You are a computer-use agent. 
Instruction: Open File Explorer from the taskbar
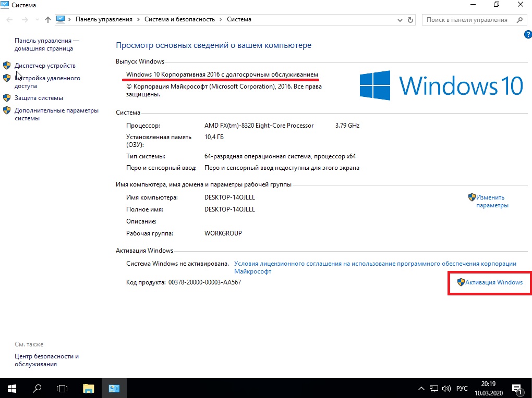pyautogui.click(x=89, y=388)
